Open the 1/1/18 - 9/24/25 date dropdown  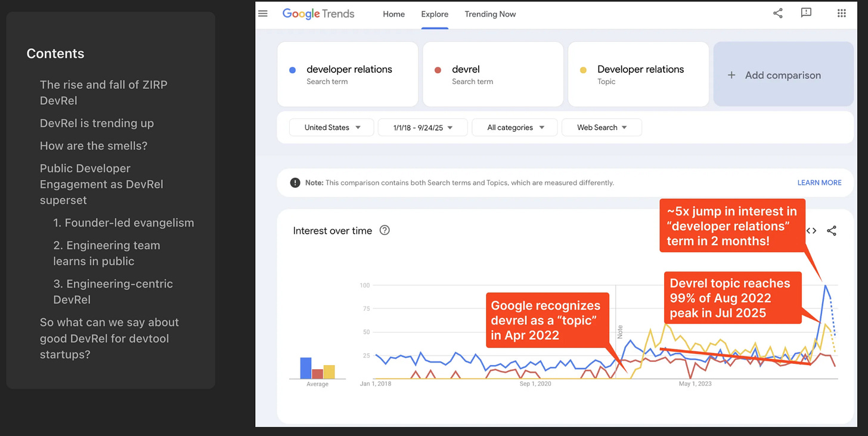(423, 128)
